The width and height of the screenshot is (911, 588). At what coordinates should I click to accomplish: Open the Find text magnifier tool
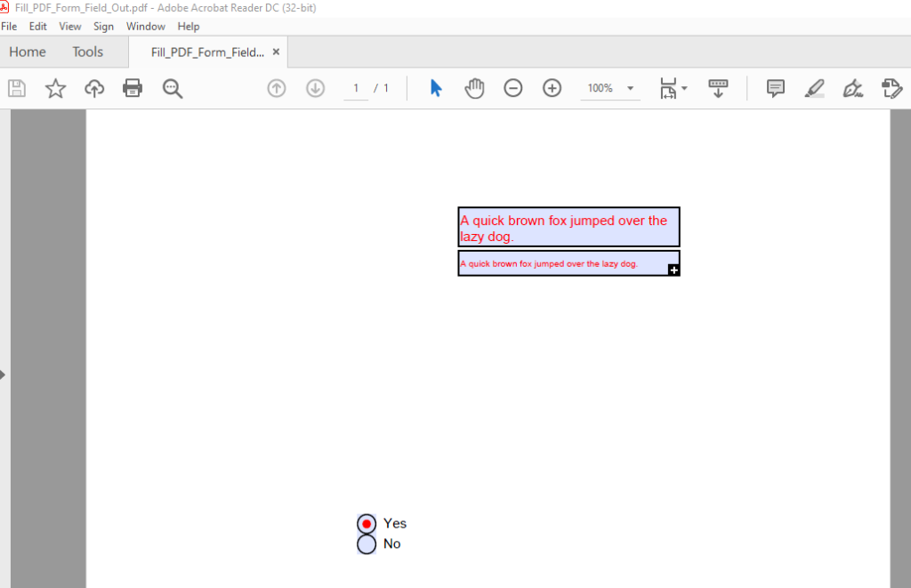point(173,88)
